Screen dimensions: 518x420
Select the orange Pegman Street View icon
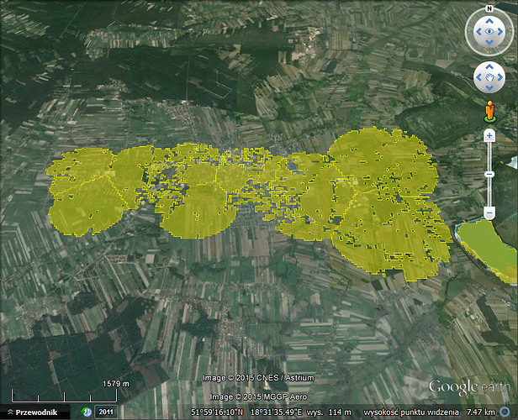(490, 112)
